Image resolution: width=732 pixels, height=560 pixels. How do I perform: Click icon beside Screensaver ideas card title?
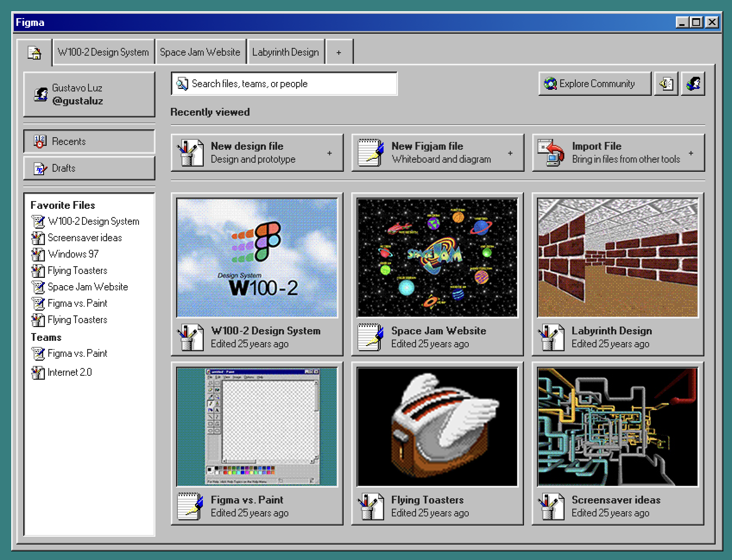tap(551, 507)
